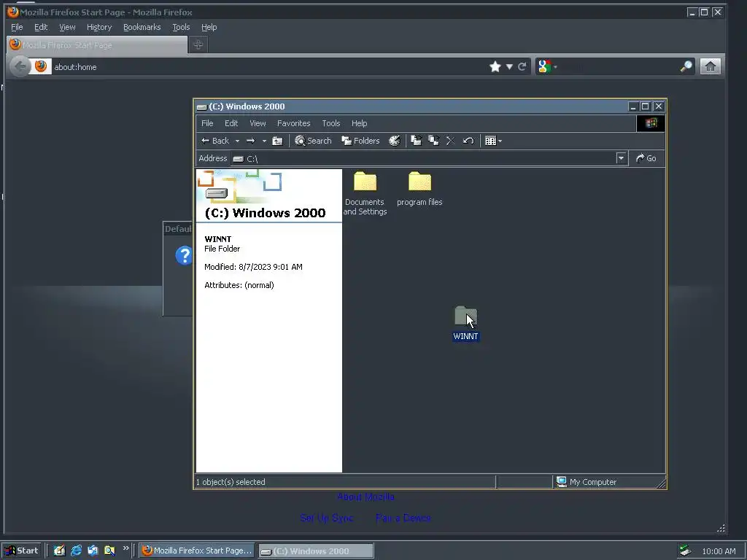This screenshot has width=747, height=560.
Task: Click the Show Desktop quick launch icon
Action: click(59, 551)
